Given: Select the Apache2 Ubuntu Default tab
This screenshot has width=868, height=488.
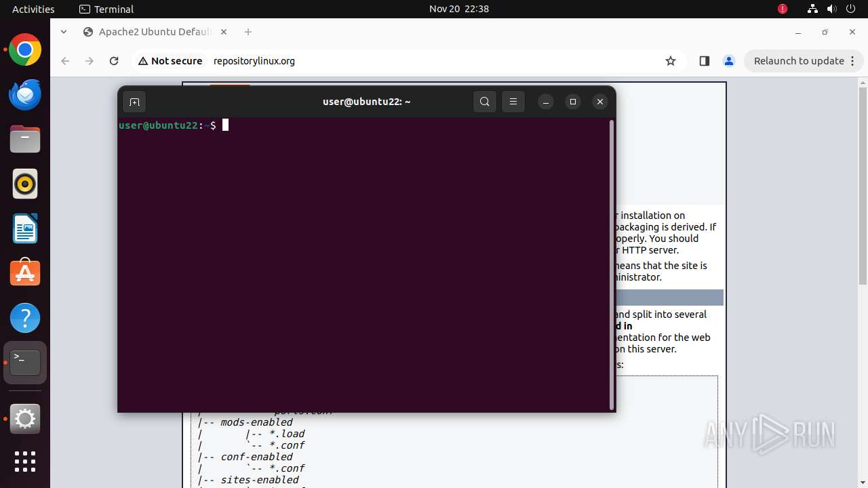Looking at the screenshot, I should click(x=156, y=32).
